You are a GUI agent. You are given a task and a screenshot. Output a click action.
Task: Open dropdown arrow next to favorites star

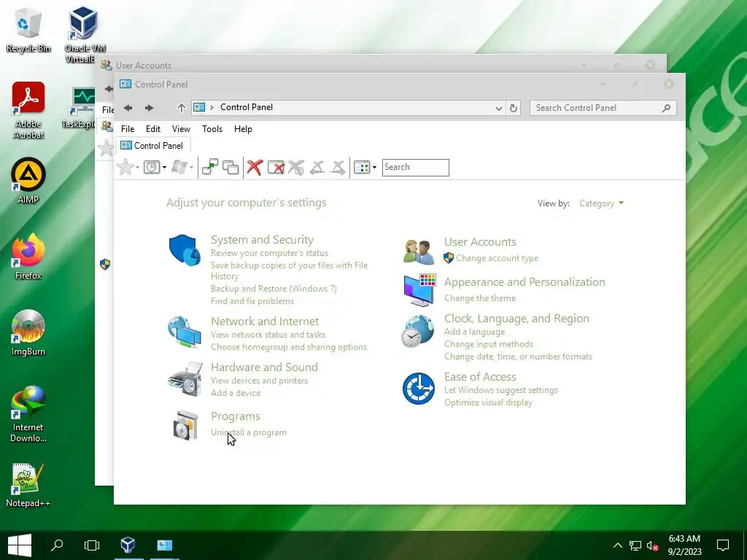(x=138, y=167)
